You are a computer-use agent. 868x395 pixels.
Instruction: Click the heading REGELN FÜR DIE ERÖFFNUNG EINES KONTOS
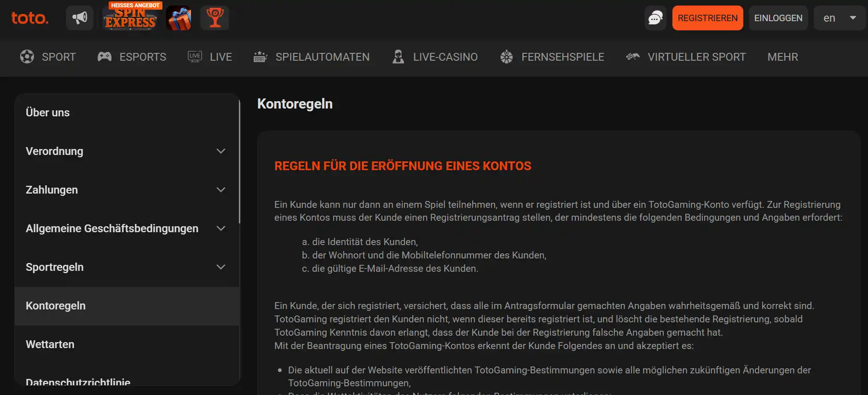click(403, 166)
